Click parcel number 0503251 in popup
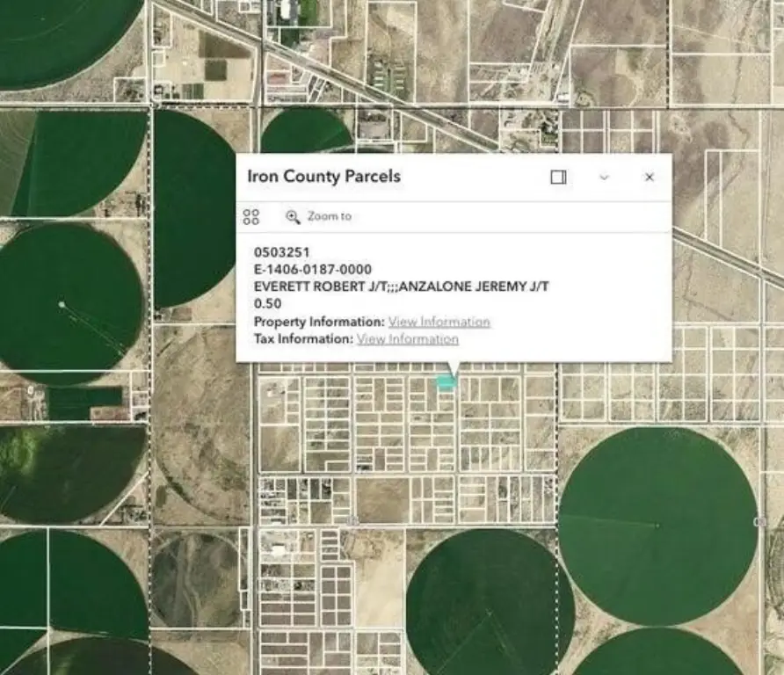Screen dimensions: 784x675 tap(282, 252)
